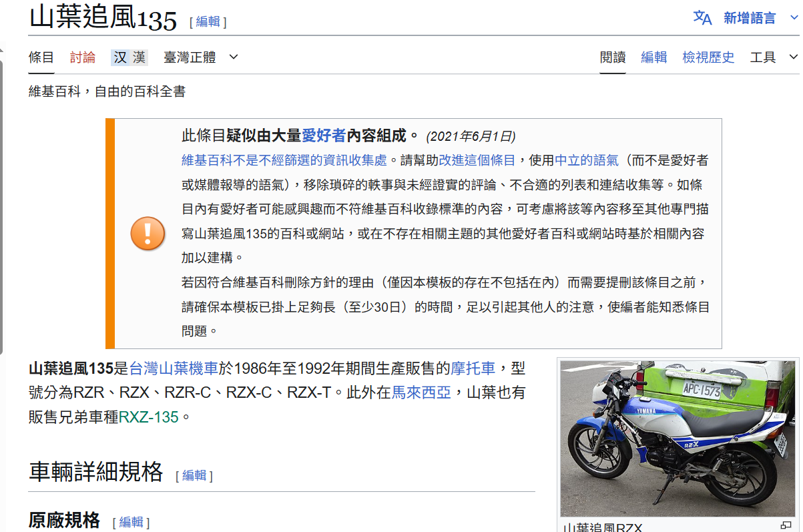Expand the 工具 tools menu
The height and width of the screenshot is (532, 803).
click(x=774, y=57)
